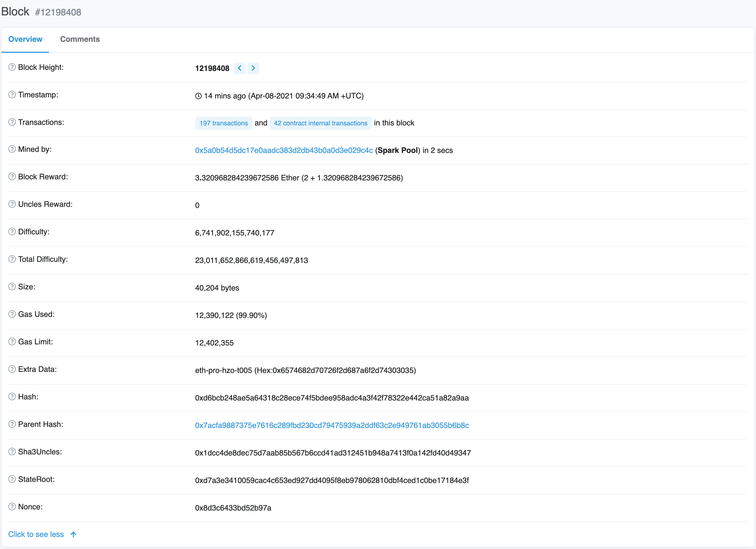Viewport: 756px width, 549px height.
Task: Click help icon next to Gas Used
Action: [12, 314]
